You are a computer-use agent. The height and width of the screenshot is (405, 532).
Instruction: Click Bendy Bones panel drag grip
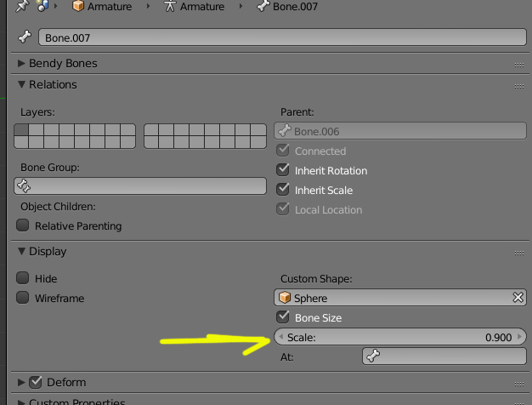tap(518, 65)
